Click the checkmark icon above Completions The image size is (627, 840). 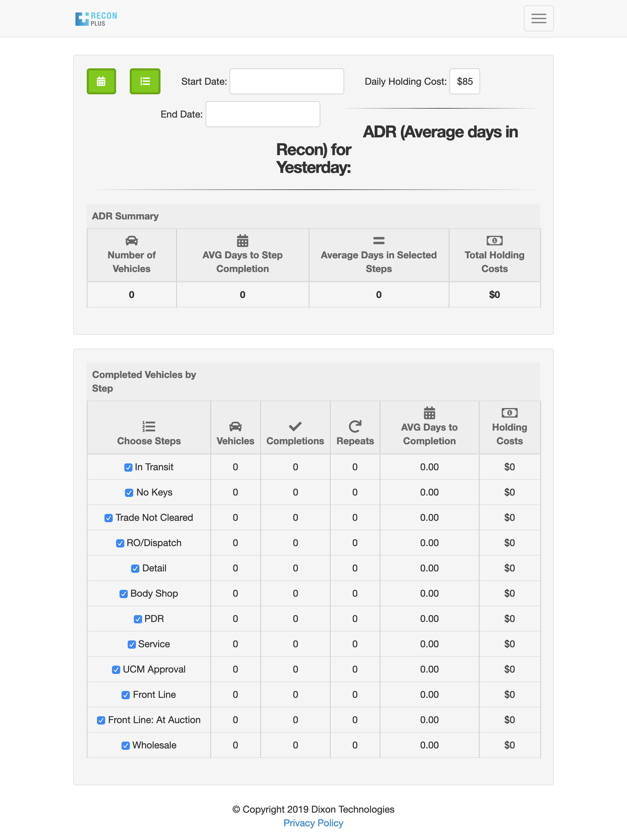(x=295, y=426)
